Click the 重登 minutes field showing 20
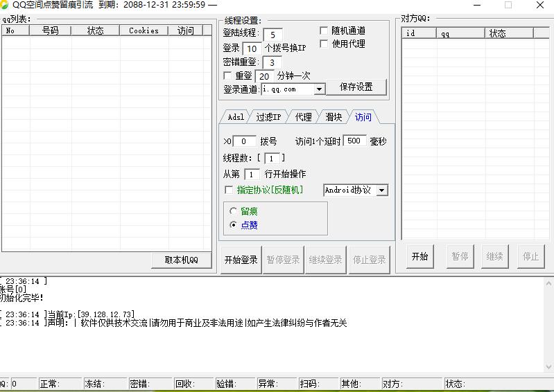 [x=264, y=76]
